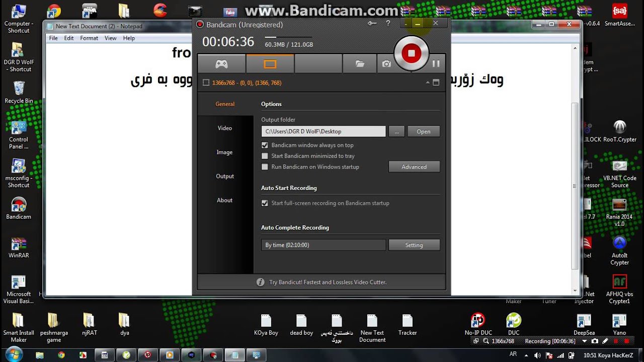Switch to the Image tab
This screenshot has width=644, height=362.
[225, 152]
